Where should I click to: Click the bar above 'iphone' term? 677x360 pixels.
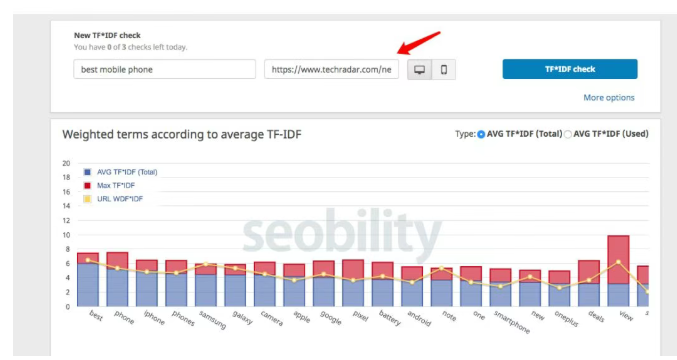click(x=147, y=283)
